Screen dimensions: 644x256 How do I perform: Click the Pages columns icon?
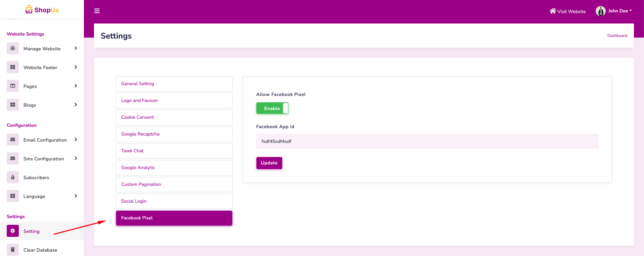tap(13, 86)
